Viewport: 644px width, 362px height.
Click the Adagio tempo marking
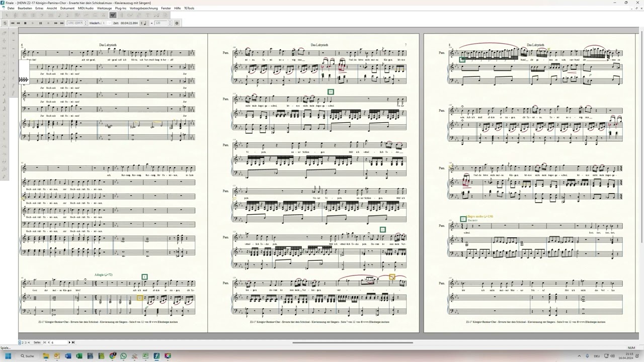coord(103,275)
